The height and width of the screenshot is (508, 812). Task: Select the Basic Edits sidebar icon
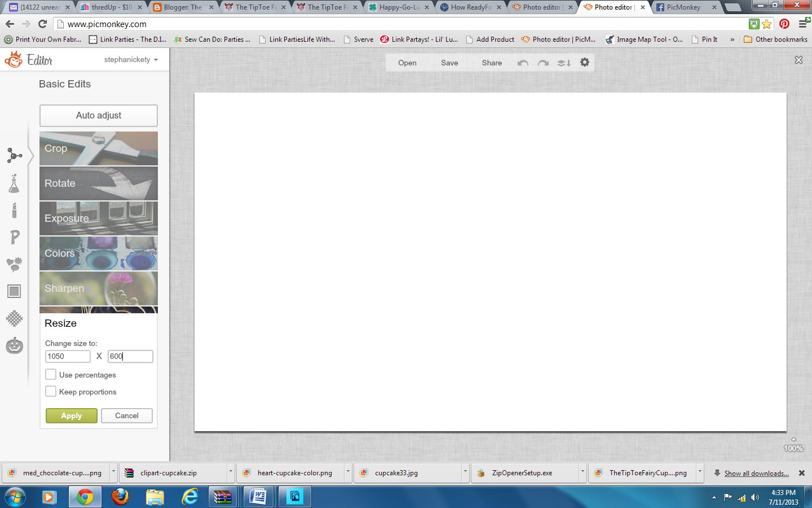point(15,155)
